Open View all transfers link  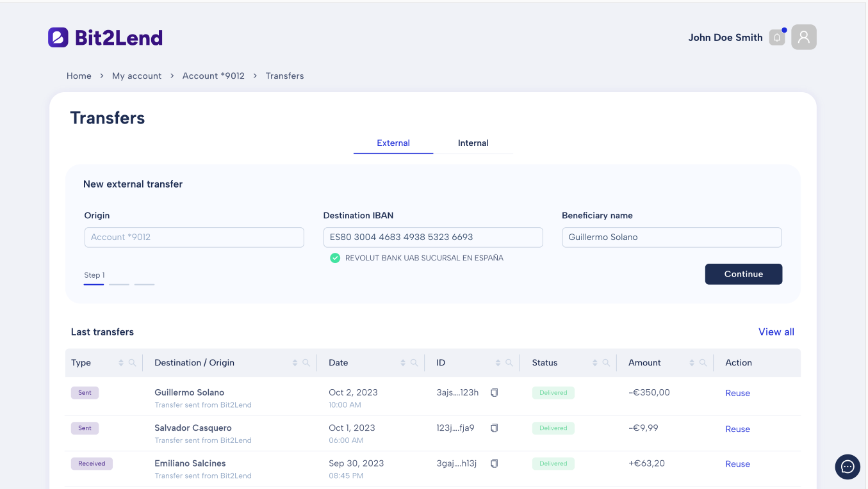(x=776, y=332)
